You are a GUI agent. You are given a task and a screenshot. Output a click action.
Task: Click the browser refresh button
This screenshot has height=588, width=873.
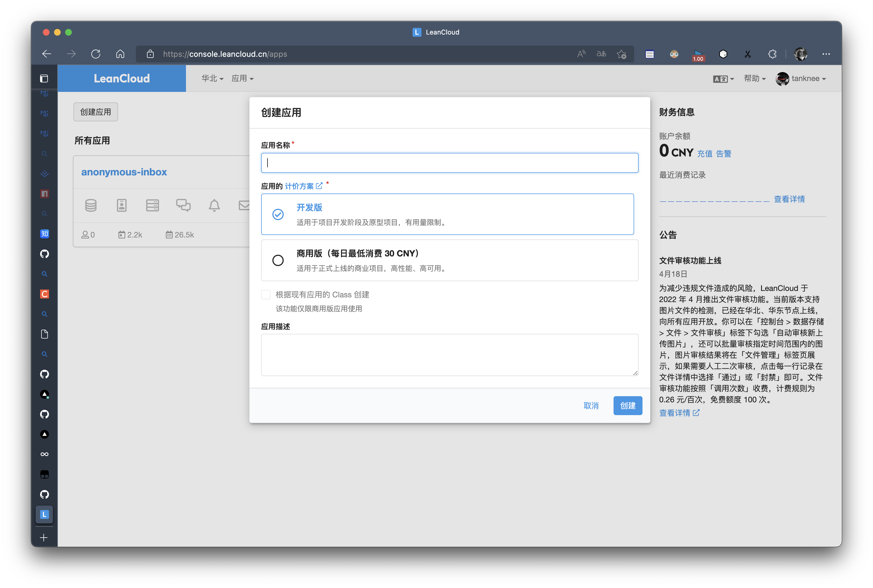(x=96, y=54)
